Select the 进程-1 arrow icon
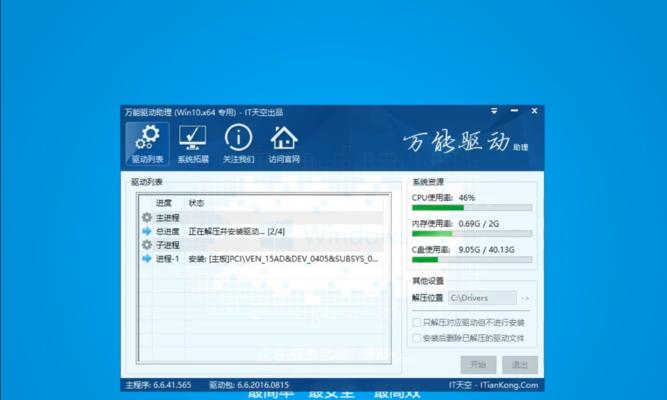 click(147, 258)
